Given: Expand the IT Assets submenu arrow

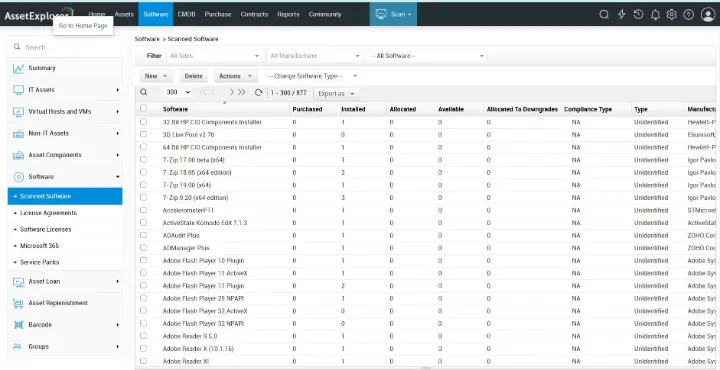Looking at the screenshot, I should coord(118,90).
